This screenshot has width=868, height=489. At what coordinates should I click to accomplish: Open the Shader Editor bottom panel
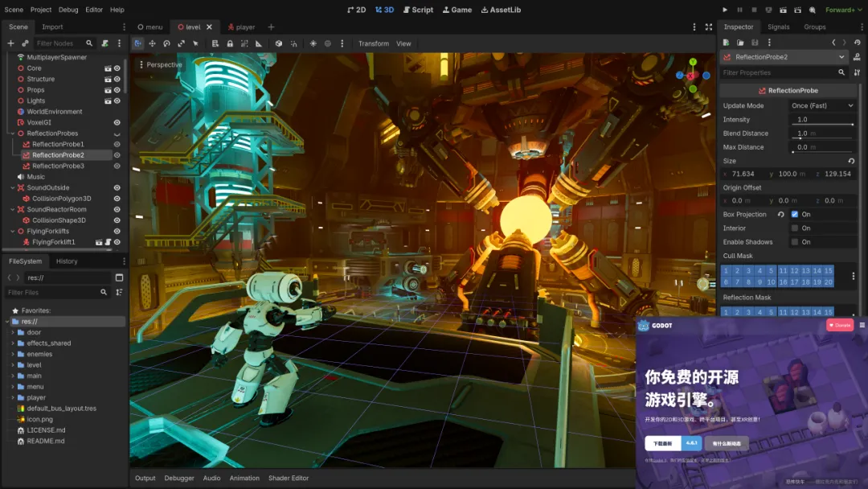(289, 478)
